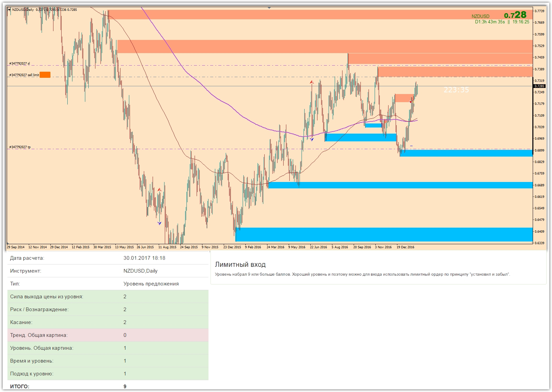Select the lowest large blue demand zone

384,234
